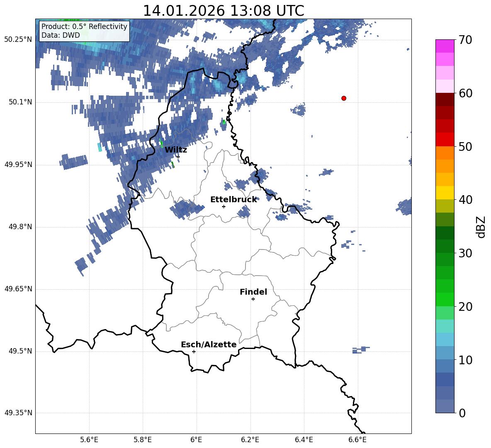Select the Findel city label

[253, 292]
